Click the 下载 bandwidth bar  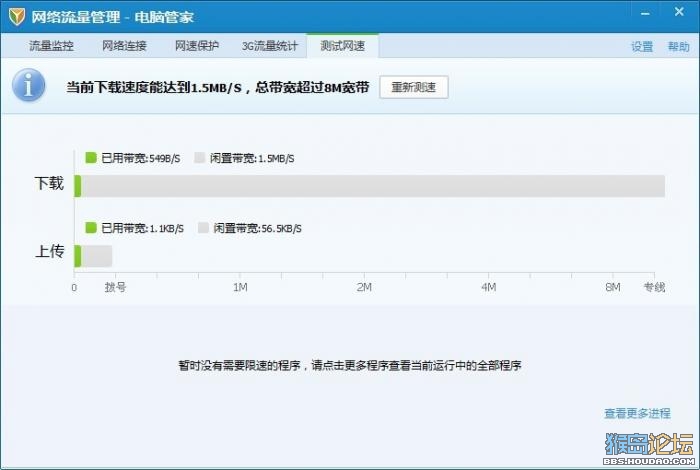[x=370, y=186]
